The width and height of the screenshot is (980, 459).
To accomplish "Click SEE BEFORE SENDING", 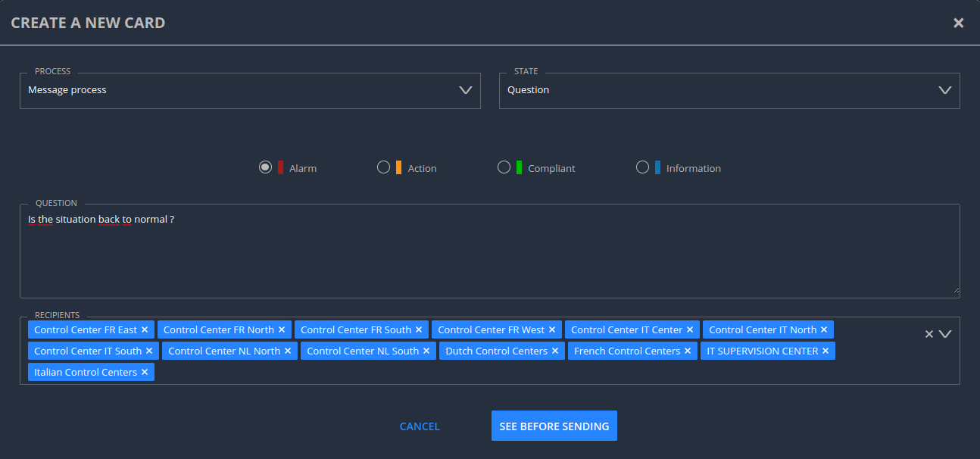I will click(554, 425).
